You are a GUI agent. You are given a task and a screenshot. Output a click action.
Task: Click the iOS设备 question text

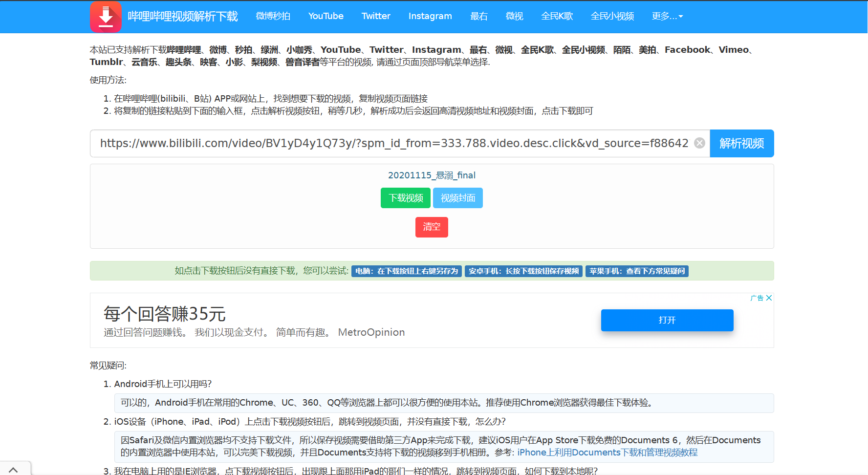point(310,422)
